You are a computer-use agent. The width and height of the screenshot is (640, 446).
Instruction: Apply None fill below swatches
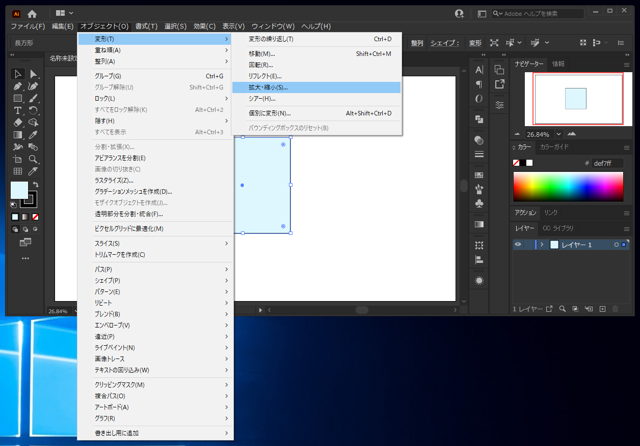36,217
